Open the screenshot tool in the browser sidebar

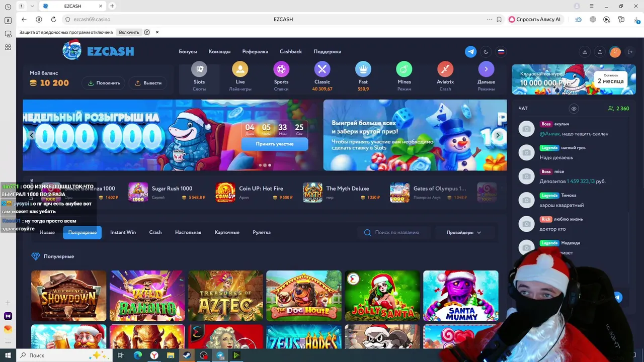pos(8,34)
